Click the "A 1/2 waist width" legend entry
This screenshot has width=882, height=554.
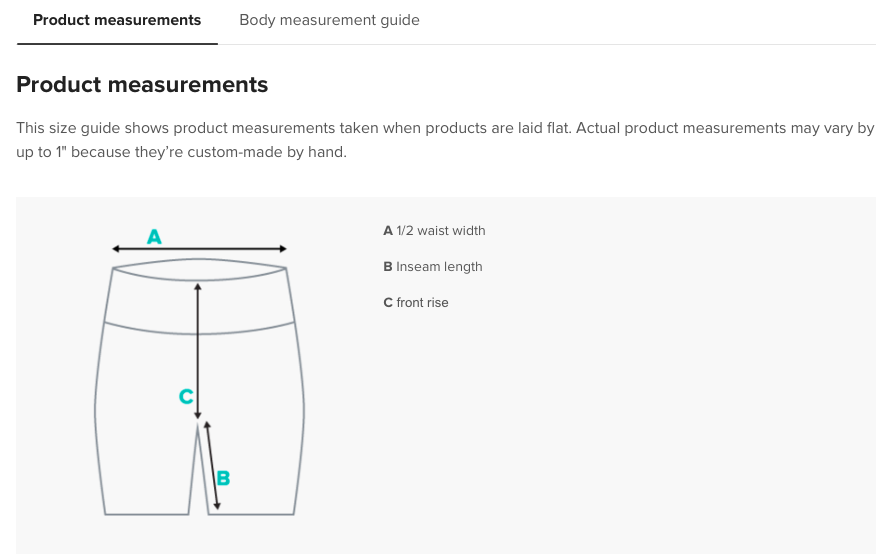click(434, 231)
